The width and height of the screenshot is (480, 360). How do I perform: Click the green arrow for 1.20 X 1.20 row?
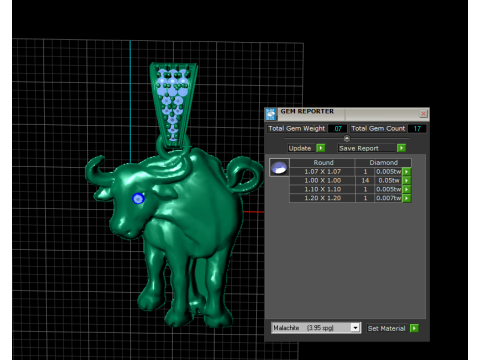(x=407, y=198)
